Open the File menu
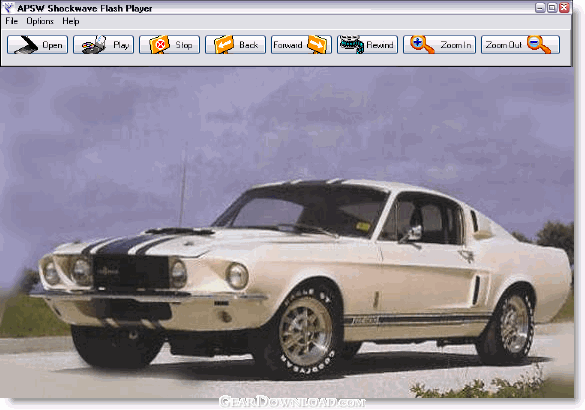 click(x=12, y=21)
